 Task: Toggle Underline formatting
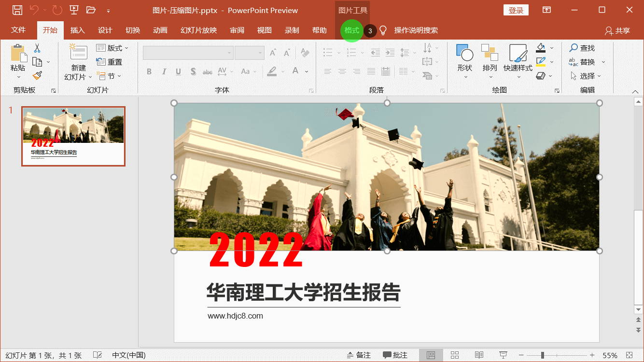[x=178, y=71]
